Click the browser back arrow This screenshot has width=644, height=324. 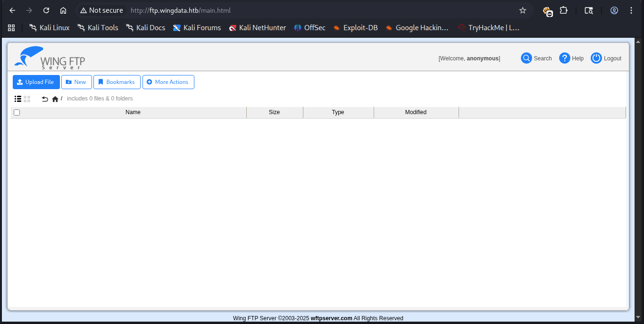[12, 10]
